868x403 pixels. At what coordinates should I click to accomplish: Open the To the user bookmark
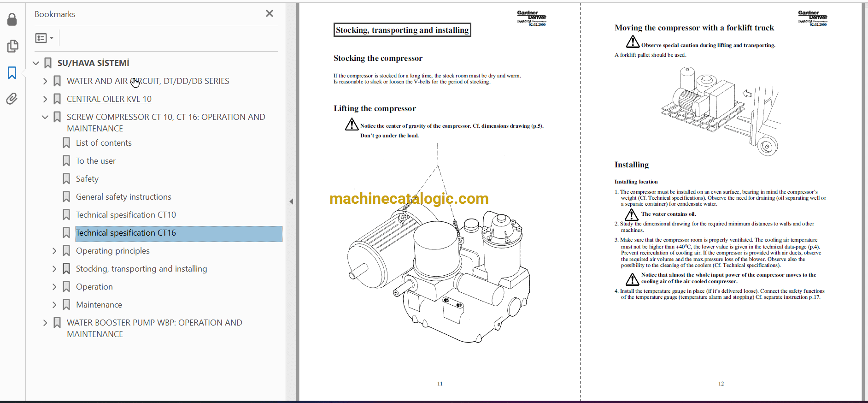pyautogui.click(x=96, y=161)
